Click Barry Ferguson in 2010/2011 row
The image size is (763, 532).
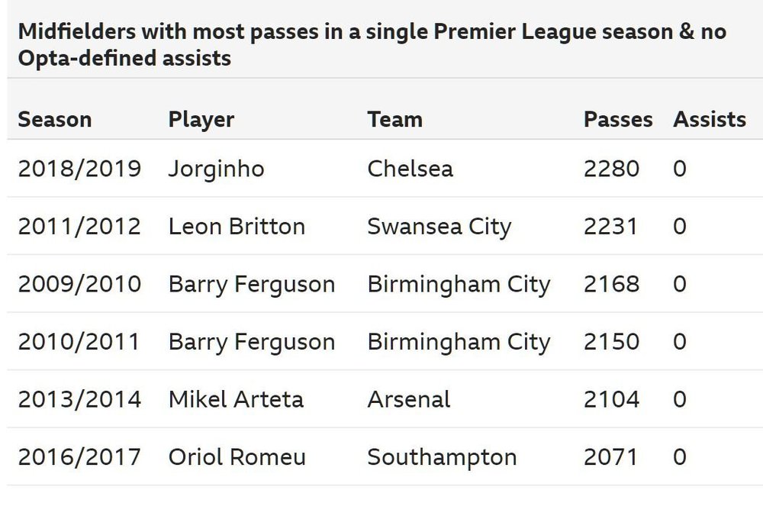pos(252,343)
